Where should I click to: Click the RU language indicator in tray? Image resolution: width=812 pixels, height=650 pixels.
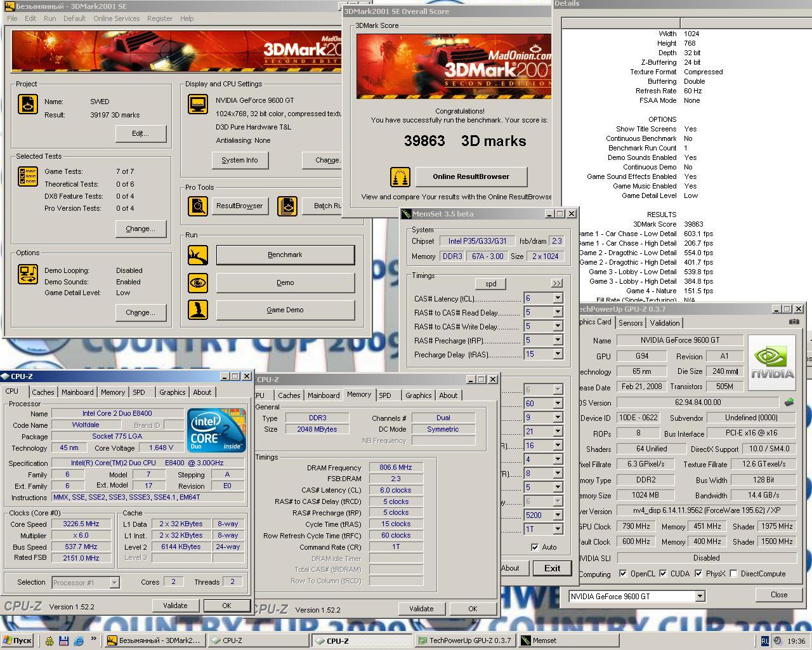click(765, 640)
